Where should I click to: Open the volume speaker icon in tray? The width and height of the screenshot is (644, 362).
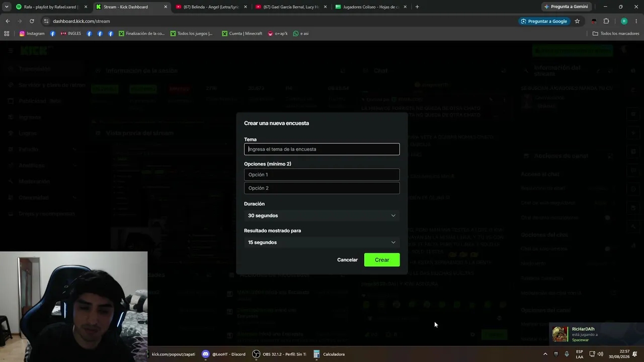600,354
